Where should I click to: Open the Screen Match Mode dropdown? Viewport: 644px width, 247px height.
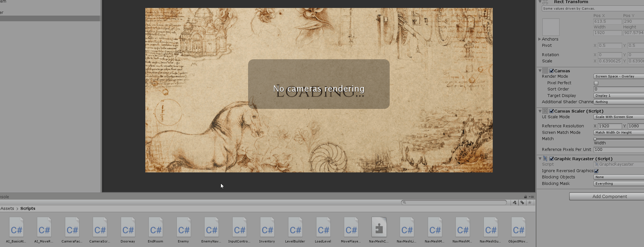tap(619, 132)
